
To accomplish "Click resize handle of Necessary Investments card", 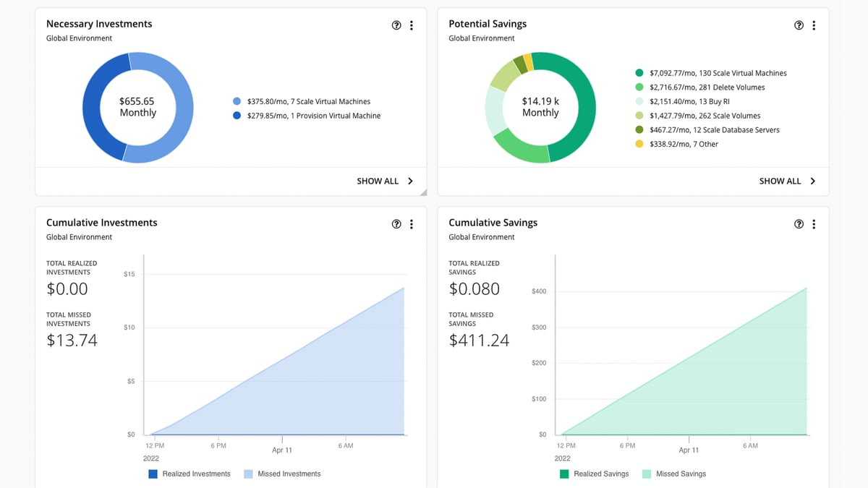I will click(x=423, y=192).
